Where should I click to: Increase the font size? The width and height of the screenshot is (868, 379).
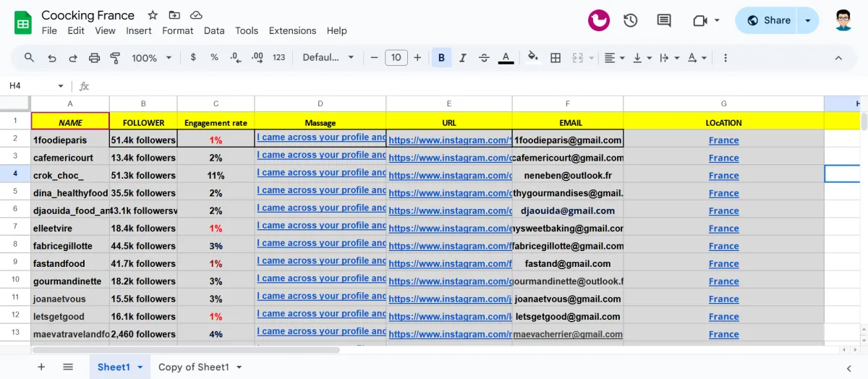tap(417, 58)
